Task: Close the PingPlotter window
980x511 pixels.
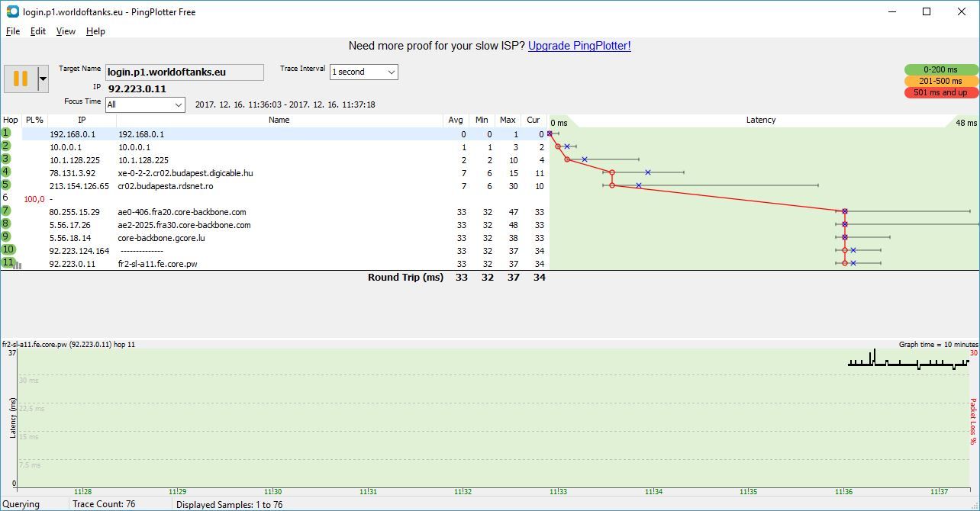Action: [962, 11]
